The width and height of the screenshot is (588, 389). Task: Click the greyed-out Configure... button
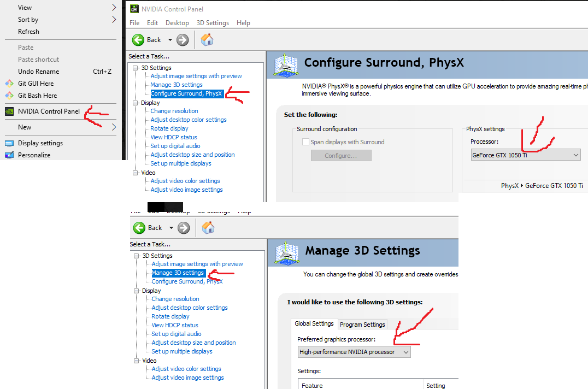pyautogui.click(x=341, y=156)
